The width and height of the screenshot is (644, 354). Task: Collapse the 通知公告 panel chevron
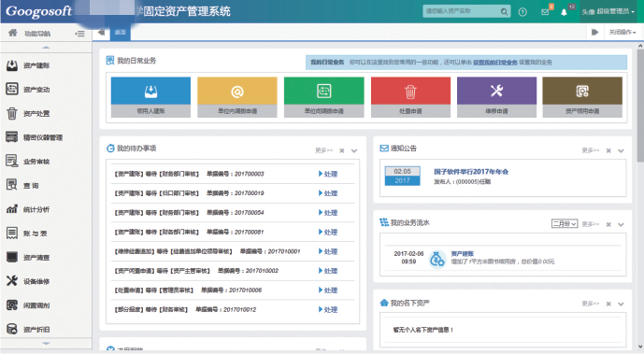point(621,151)
